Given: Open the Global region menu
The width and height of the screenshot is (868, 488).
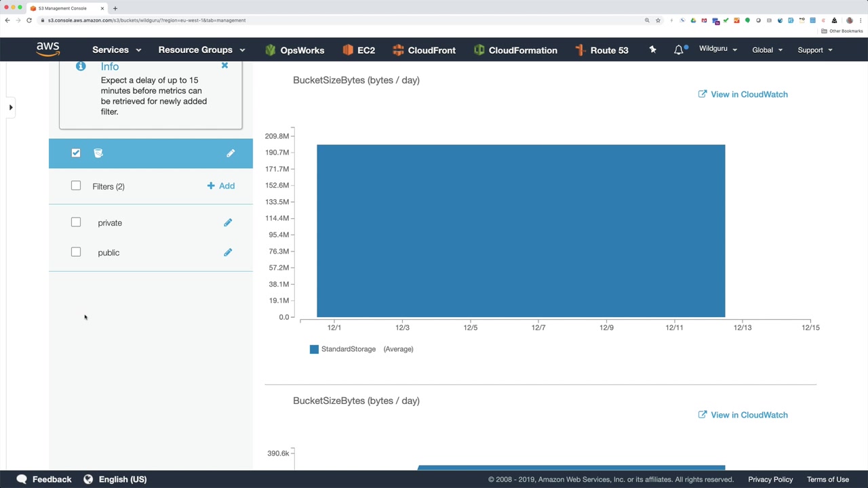Looking at the screenshot, I should point(768,50).
